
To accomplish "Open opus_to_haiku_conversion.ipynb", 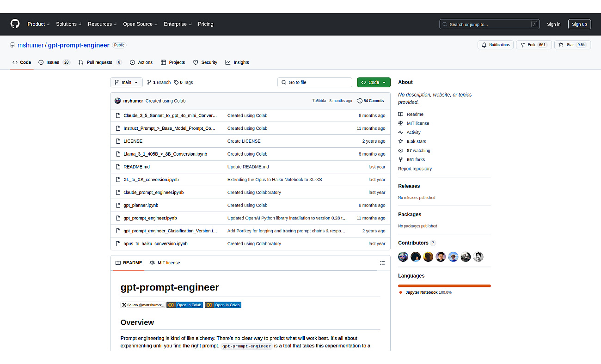I will pyautogui.click(x=155, y=244).
